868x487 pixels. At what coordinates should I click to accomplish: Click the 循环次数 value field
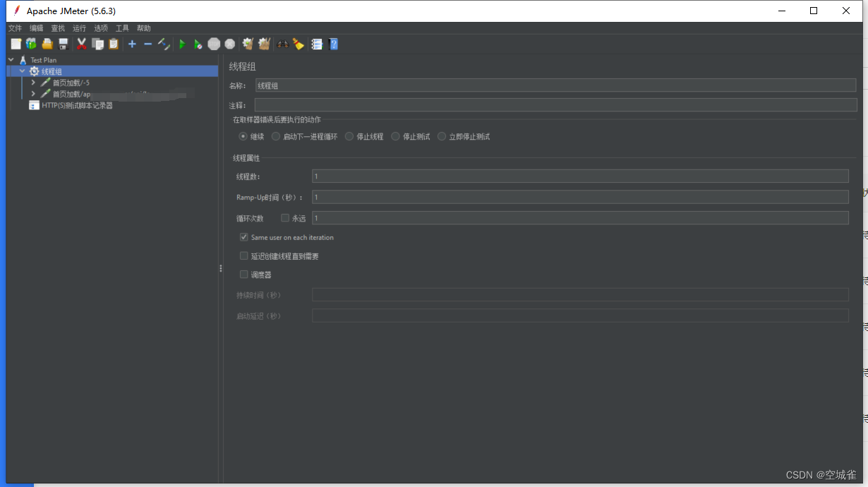point(580,218)
